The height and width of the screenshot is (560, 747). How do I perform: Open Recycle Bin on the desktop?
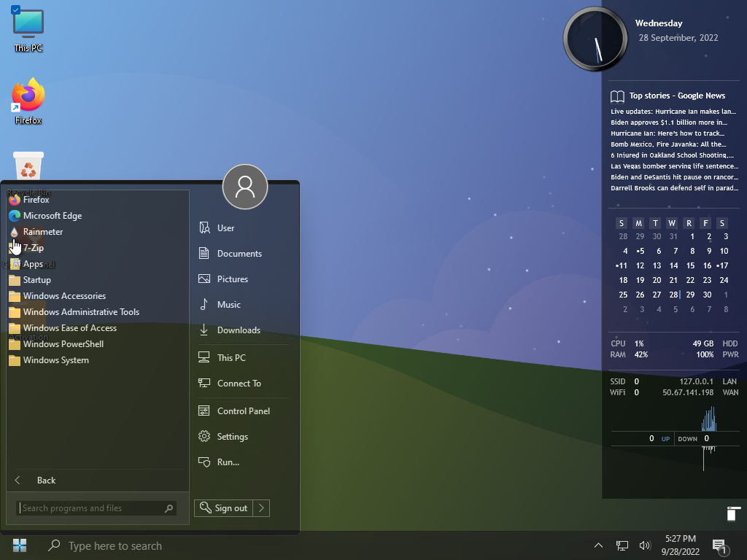click(x=28, y=169)
